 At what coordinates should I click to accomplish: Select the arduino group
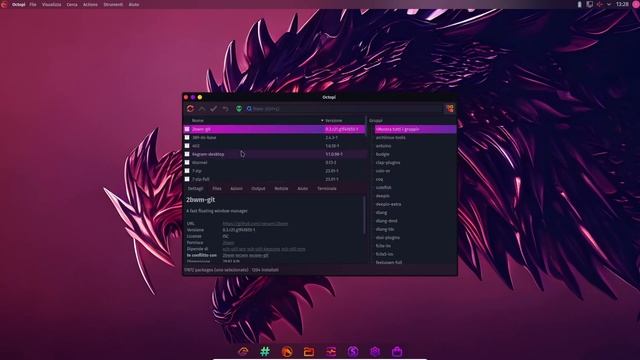[383, 146]
